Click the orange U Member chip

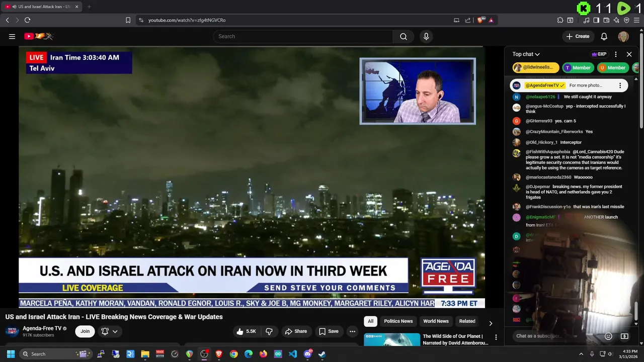click(x=613, y=67)
